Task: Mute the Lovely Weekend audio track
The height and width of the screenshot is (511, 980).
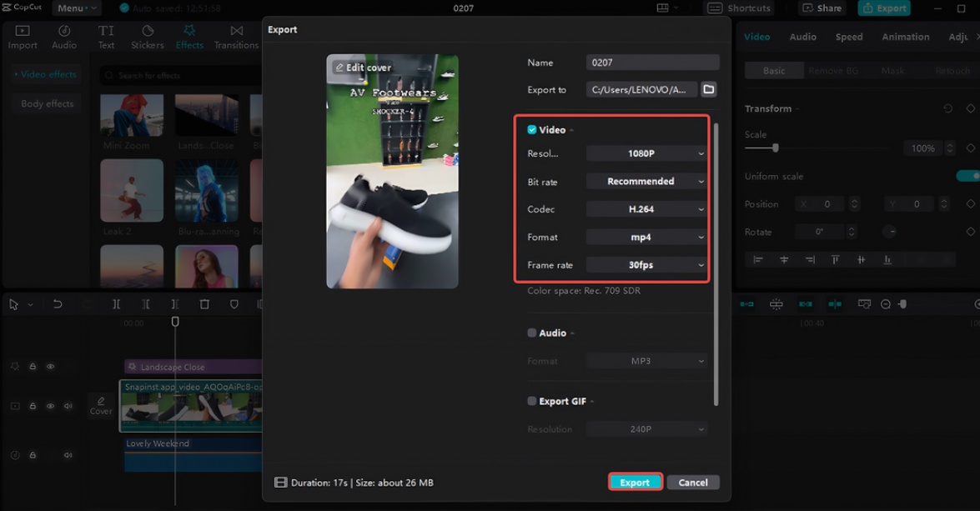Action: (x=68, y=455)
